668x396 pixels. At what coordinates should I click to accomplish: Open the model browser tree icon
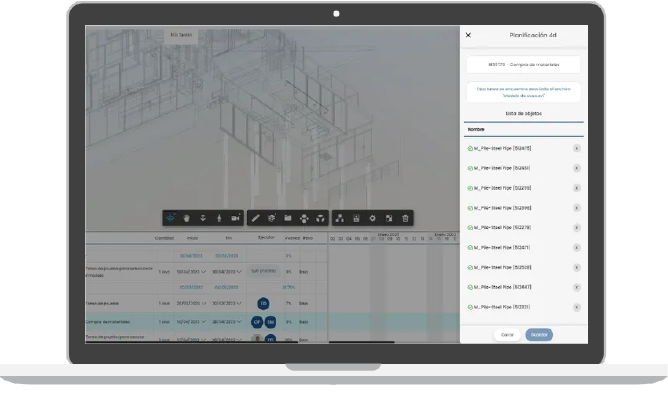pos(340,218)
